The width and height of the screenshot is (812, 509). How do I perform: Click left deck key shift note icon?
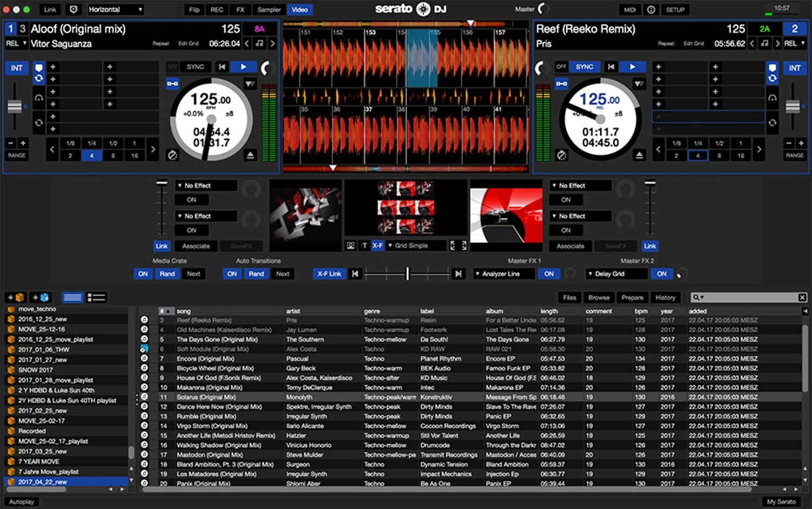point(260,43)
